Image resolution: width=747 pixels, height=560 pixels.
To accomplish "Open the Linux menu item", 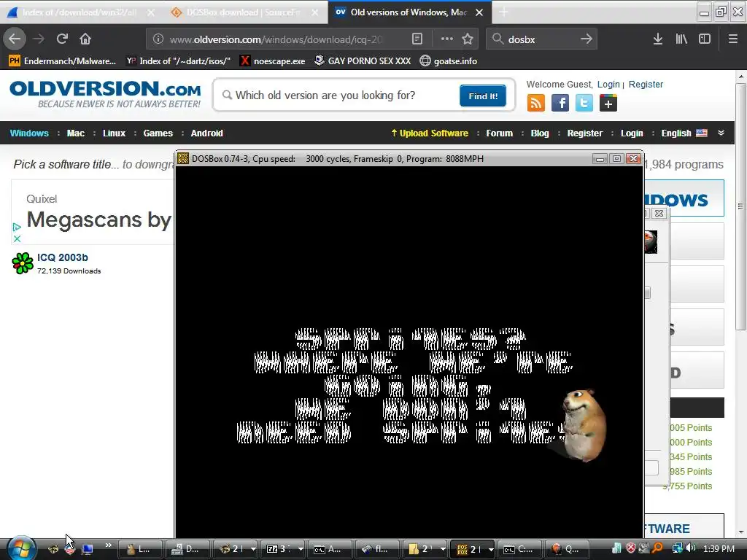I will click(x=114, y=133).
